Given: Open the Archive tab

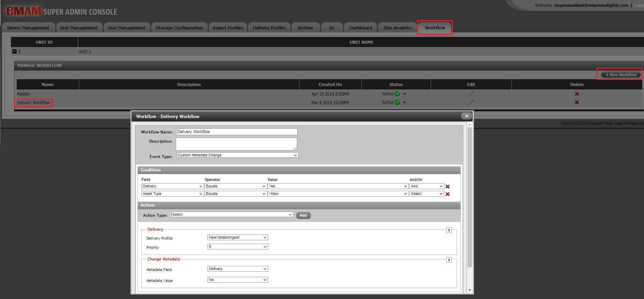Looking at the screenshot, I should tap(305, 28).
